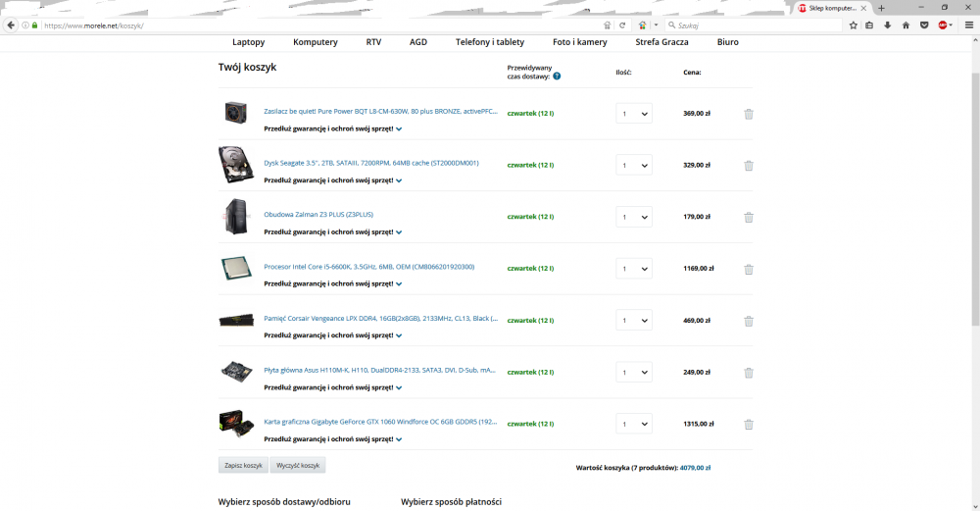Open the downloads arrow icon
Viewport: 980px width, 511px height.
pyautogui.click(x=888, y=26)
